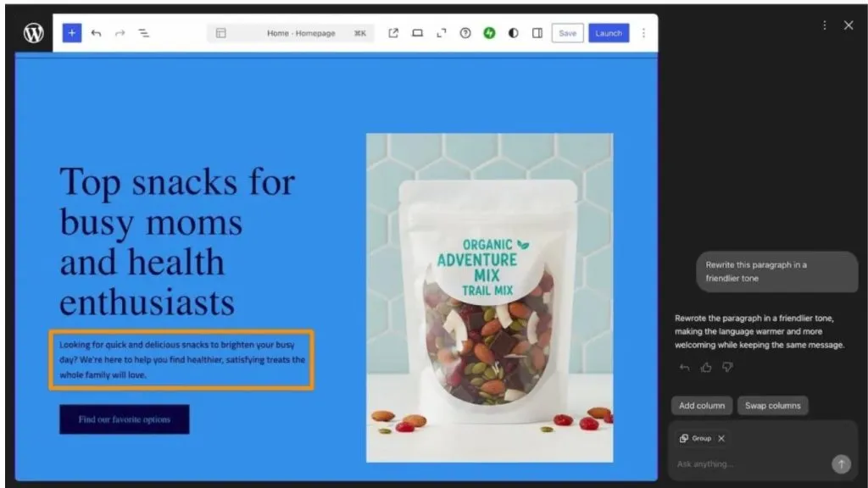Viewport: 868px width, 488px height.
Task: Undo the last edit
Action: 96,33
